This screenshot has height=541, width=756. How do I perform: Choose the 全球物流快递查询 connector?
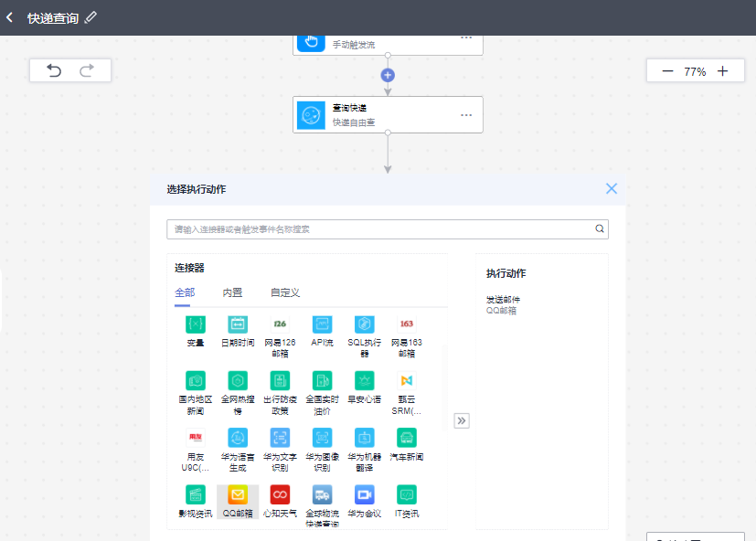point(322,506)
